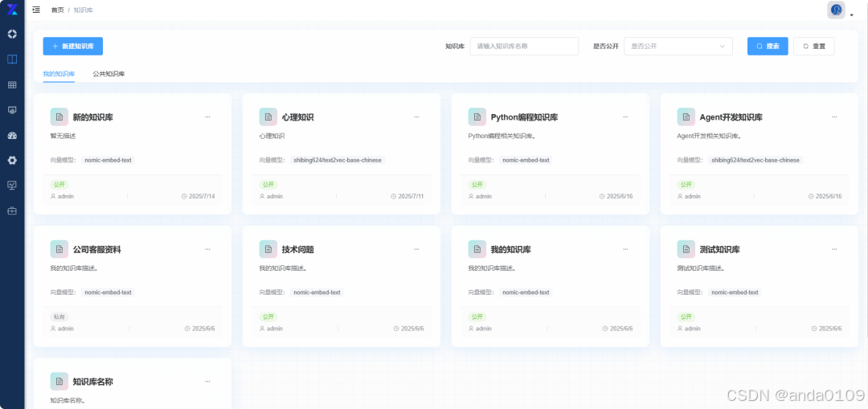The image size is (868, 409).
Task: Open the 技术问题 card title
Action: [298, 250]
